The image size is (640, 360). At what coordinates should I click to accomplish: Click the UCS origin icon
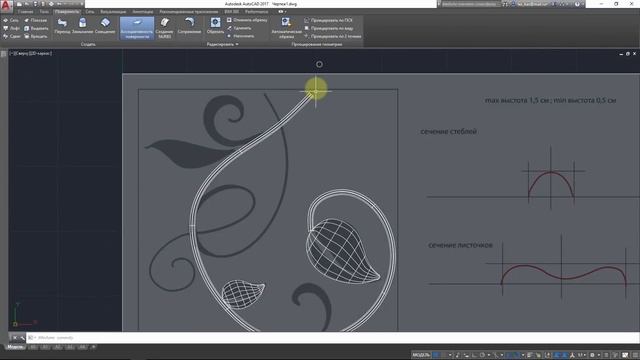coord(15,324)
